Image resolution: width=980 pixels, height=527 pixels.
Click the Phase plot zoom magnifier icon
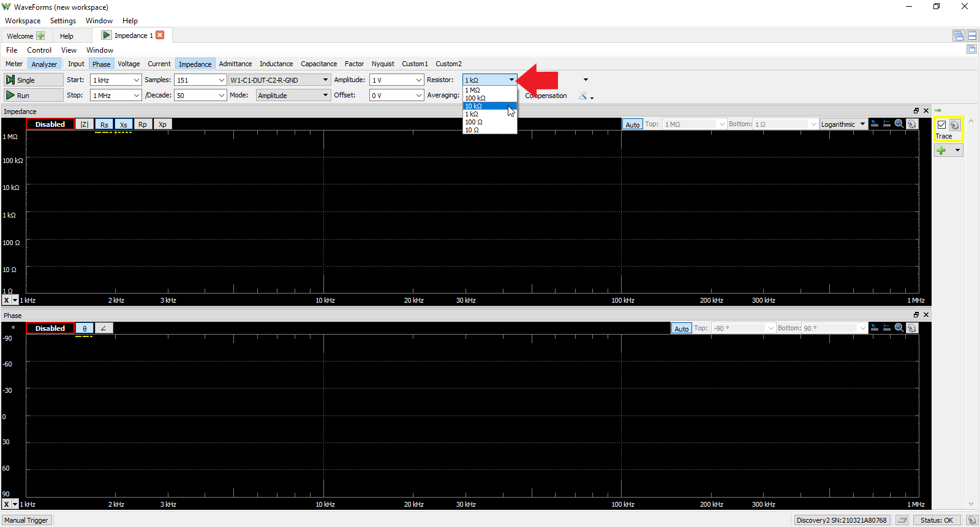click(x=899, y=328)
